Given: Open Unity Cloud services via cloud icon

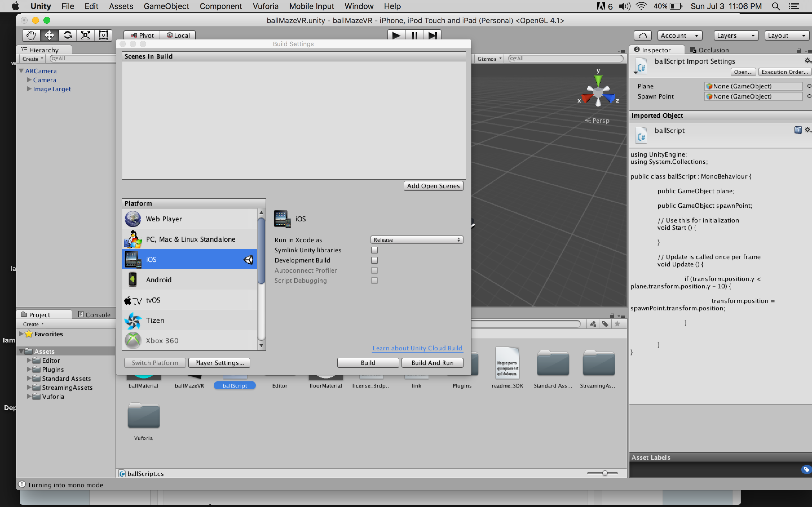Looking at the screenshot, I should pos(643,35).
